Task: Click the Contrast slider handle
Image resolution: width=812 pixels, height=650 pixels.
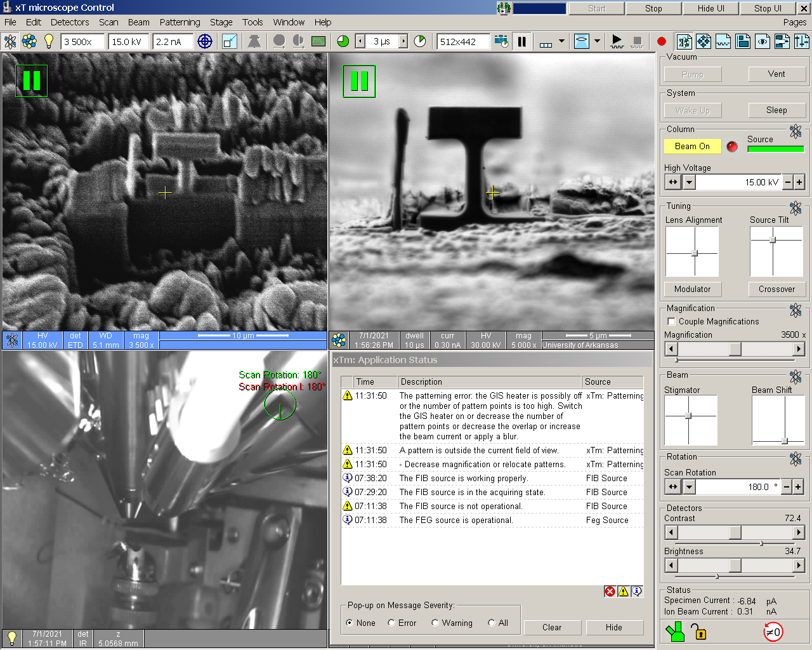Action: [735, 533]
